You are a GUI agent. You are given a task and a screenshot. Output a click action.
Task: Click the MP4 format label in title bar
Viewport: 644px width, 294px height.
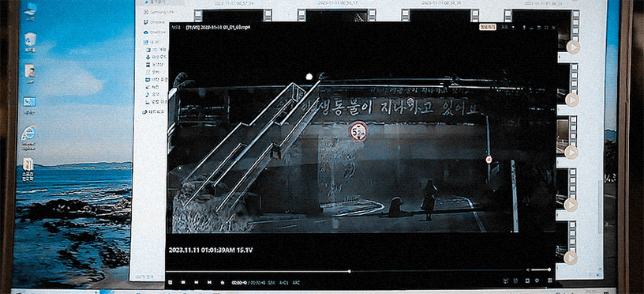[176, 27]
